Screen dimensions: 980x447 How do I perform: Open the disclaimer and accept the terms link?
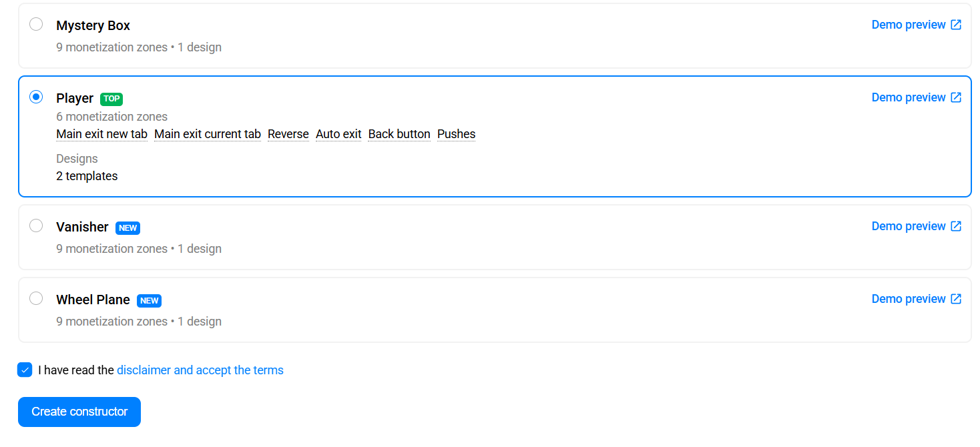(x=200, y=370)
